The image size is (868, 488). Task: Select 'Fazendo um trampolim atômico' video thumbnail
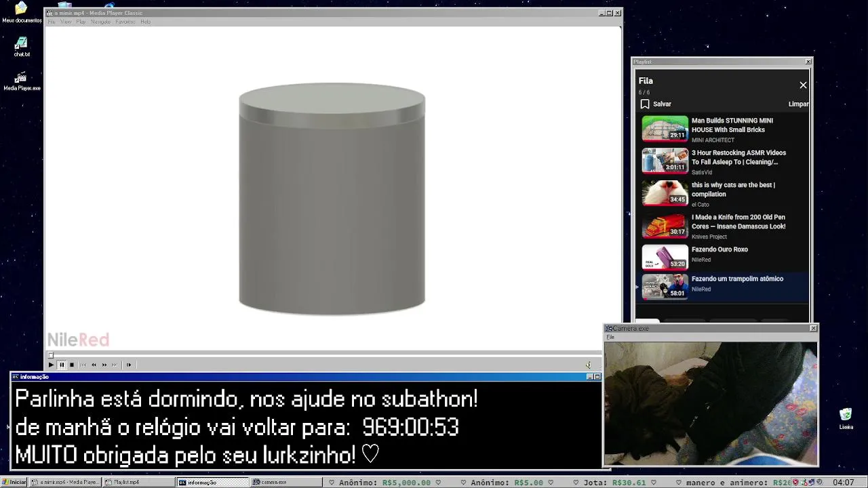click(x=665, y=286)
